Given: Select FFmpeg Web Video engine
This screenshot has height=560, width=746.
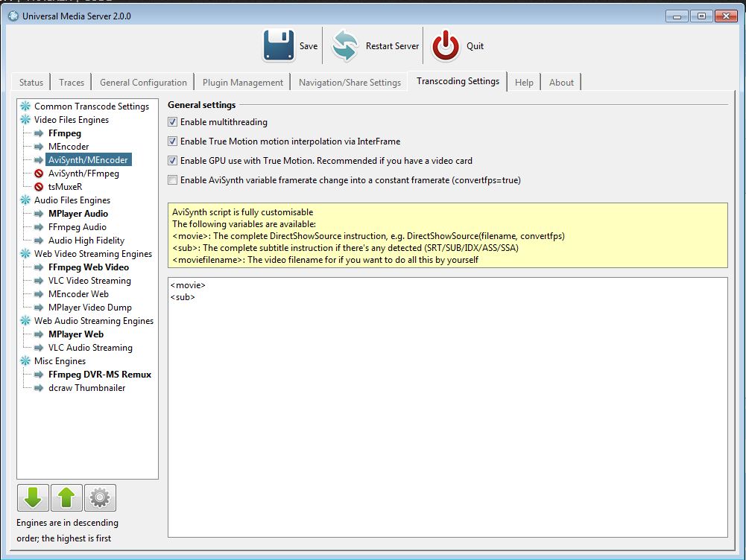Looking at the screenshot, I should tap(89, 267).
